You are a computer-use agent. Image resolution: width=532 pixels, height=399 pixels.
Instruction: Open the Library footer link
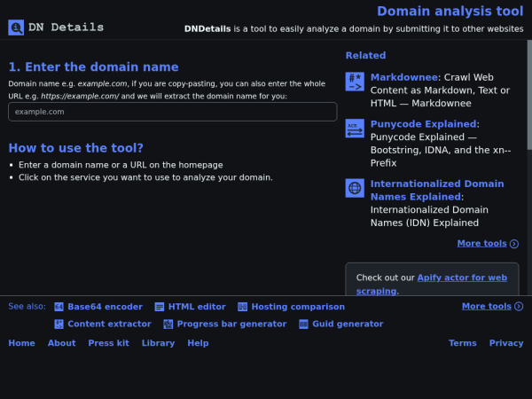tap(158, 343)
